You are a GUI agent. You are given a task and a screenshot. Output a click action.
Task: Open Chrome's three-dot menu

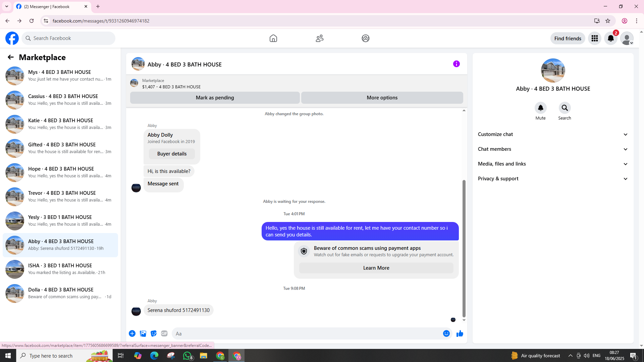coord(637,21)
